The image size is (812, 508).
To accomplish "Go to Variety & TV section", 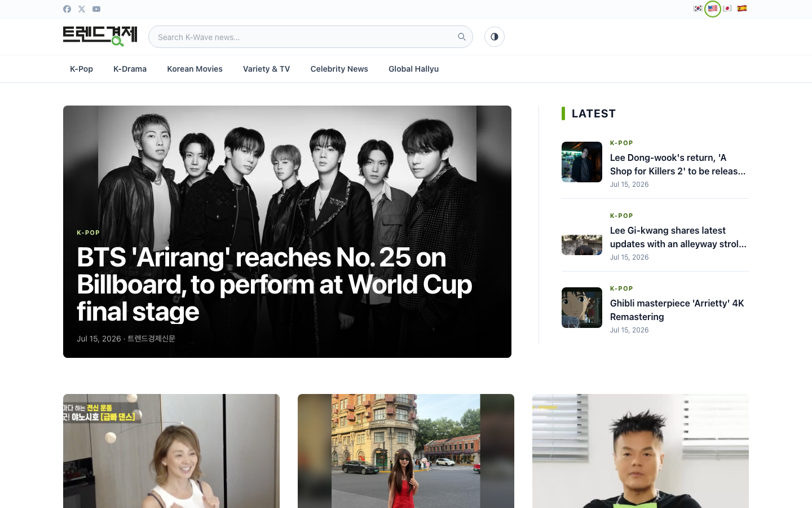I will (x=266, y=69).
